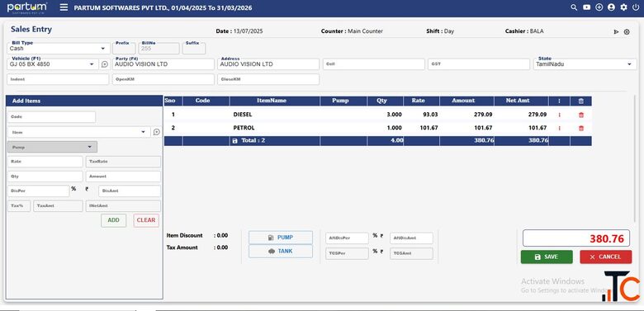Save the sales entry
Screen dimensions: 644x311
coord(547,257)
